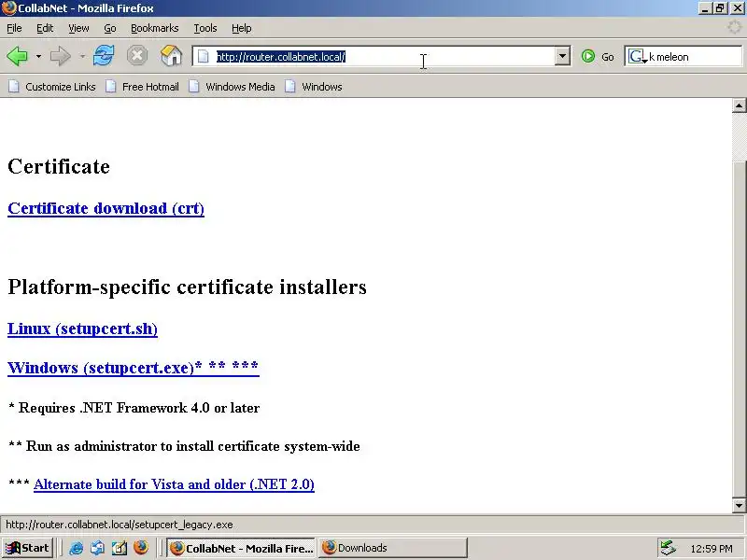Open 'Alternate build for Vista and older' link
The height and width of the screenshot is (560, 747).
pos(174,484)
